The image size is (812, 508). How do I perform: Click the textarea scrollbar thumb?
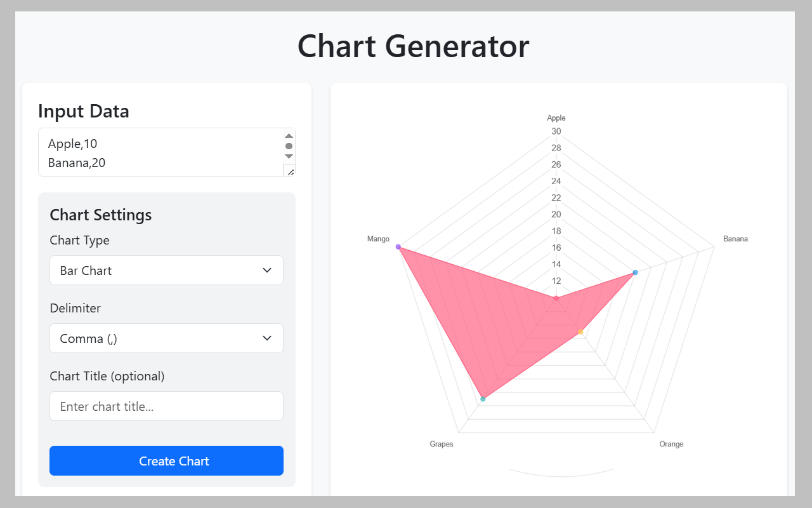[x=289, y=146]
